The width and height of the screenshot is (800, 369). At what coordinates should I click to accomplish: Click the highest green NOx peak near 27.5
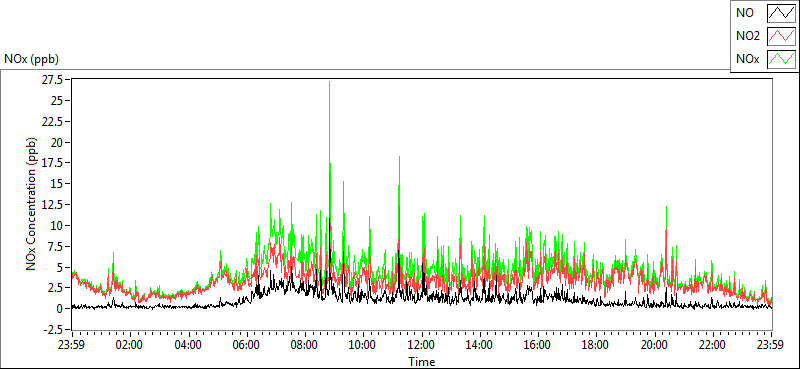(330, 82)
